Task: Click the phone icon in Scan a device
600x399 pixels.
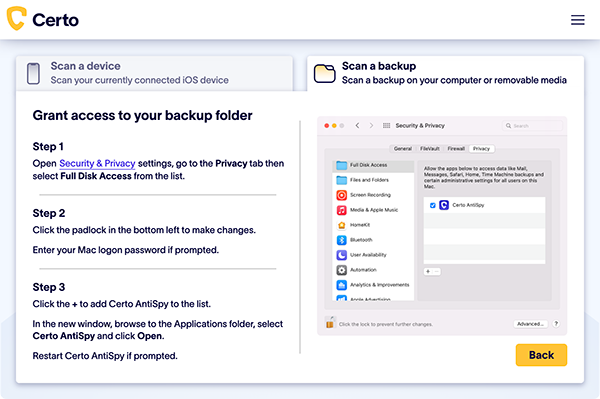Action: 33,73
